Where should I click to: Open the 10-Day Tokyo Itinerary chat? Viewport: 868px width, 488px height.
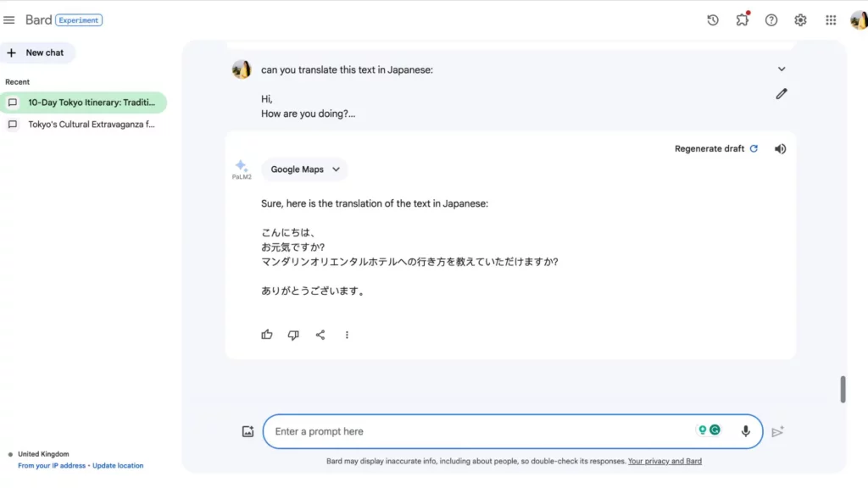point(91,103)
